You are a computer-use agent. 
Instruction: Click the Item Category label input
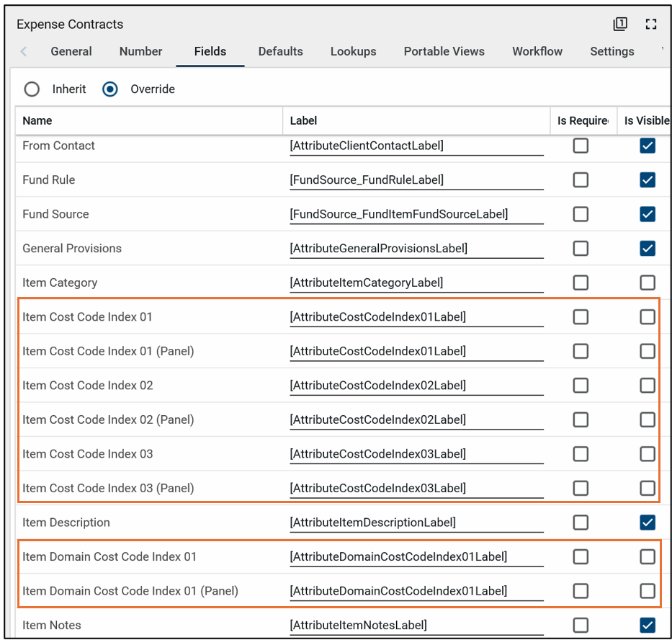click(x=416, y=283)
